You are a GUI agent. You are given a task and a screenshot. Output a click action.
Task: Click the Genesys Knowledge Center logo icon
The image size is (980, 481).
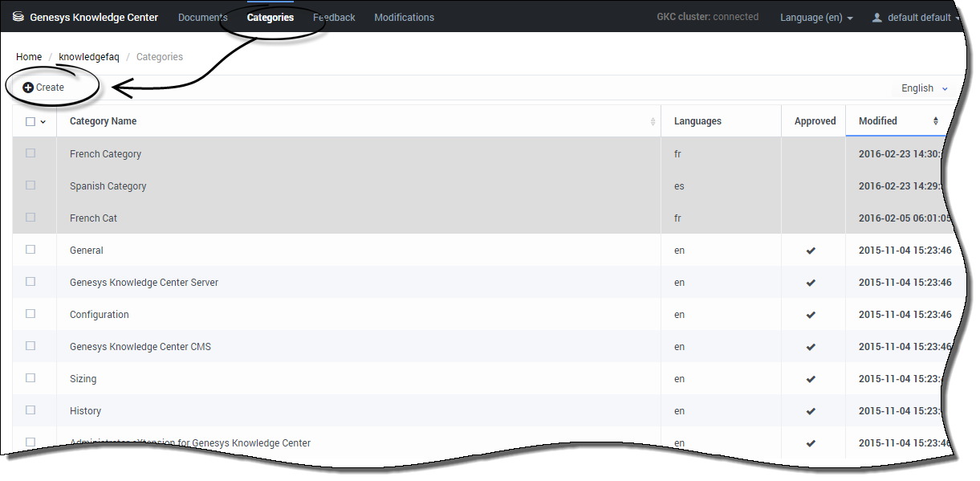pyautogui.click(x=18, y=17)
